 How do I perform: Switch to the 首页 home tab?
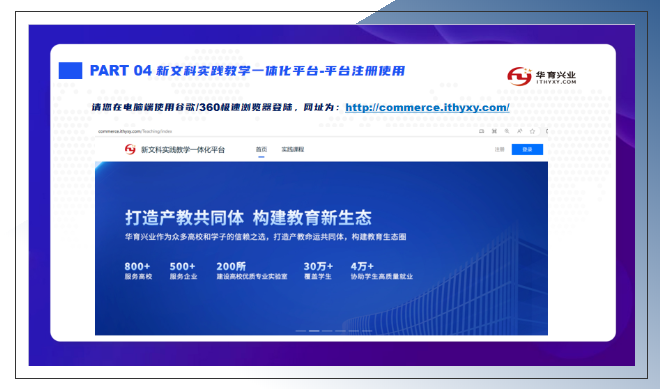click(261, 149)
